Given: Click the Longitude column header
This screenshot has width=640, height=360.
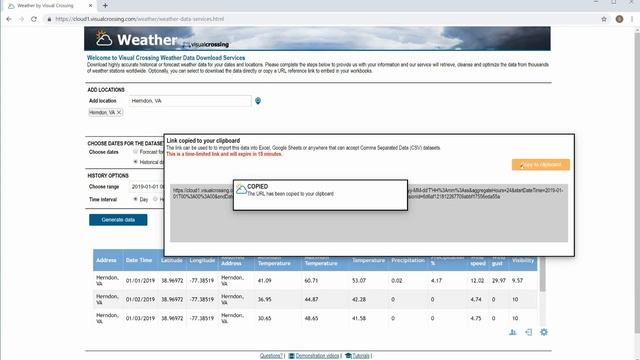Looking at the screenshot, I should point(202,260).
